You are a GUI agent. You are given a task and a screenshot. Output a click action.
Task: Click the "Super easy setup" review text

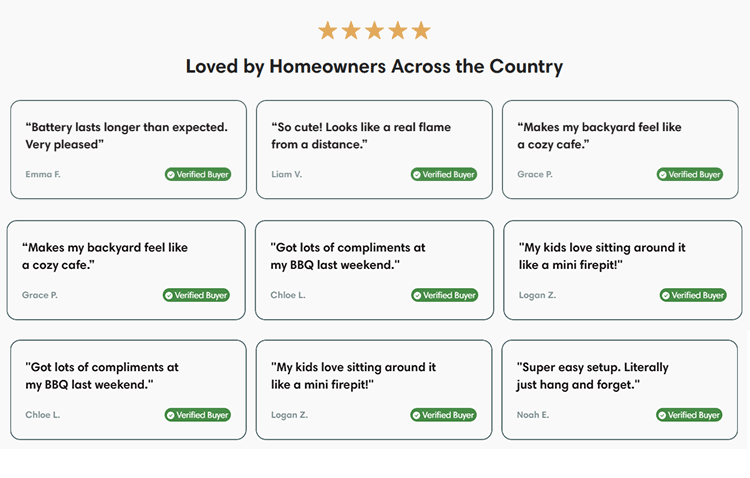tap(592, 376)
